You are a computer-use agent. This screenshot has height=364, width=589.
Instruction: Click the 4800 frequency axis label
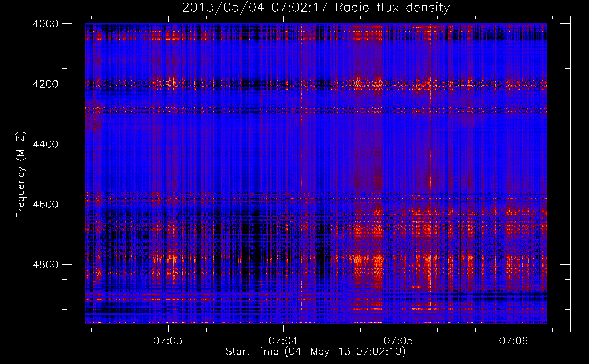click(x=46, y=265)
